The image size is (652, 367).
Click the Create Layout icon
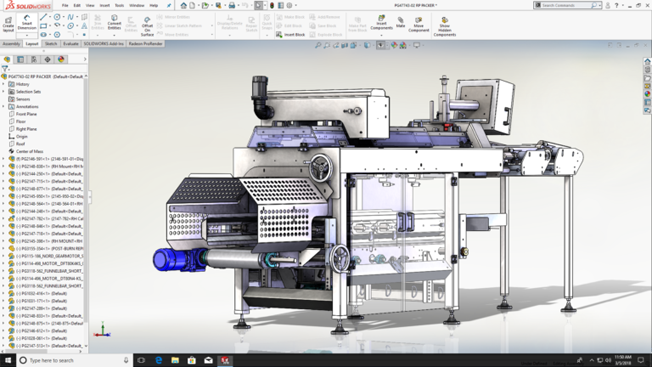[8, 25]
